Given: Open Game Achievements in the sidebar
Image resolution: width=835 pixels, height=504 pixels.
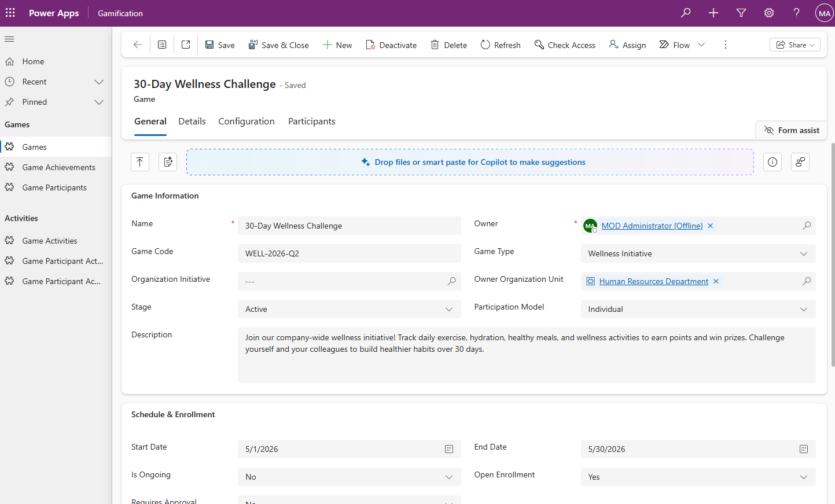Looking at the screenshot, I should pyautogui.click(x=56, y=167).
